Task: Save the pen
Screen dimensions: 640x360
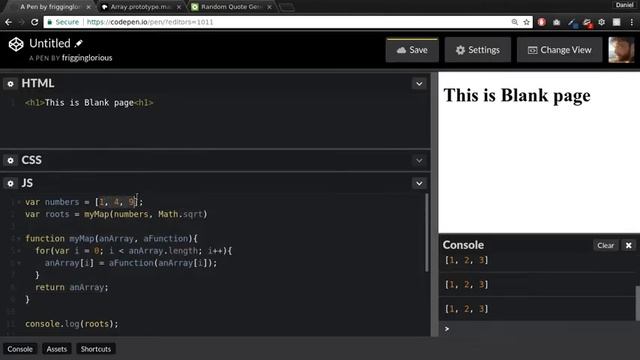Action: (x=412, y=50)
